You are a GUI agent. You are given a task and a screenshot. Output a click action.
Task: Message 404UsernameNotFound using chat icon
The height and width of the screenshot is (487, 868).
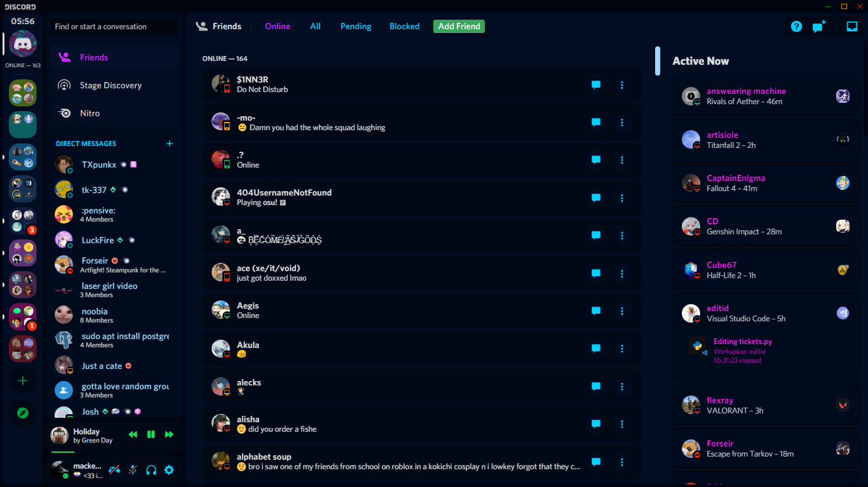tap(596, 198)
